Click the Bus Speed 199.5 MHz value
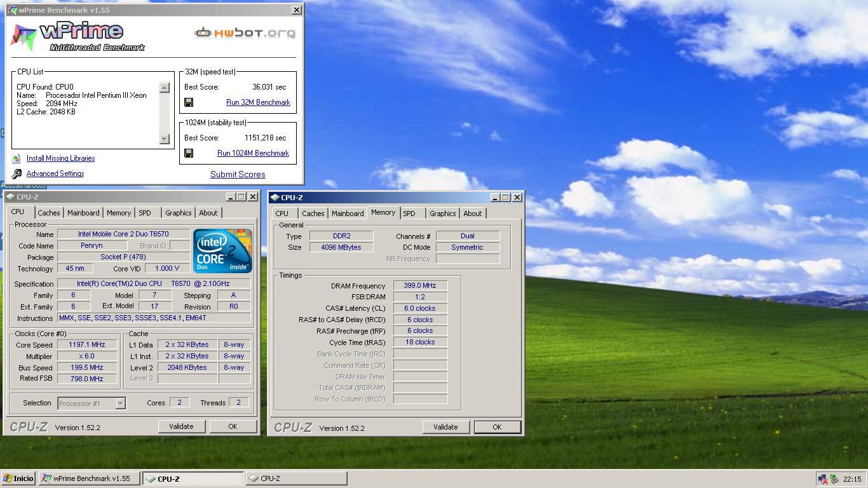The height and width of the screenshot is (488, 868). [x=87, y=367]
